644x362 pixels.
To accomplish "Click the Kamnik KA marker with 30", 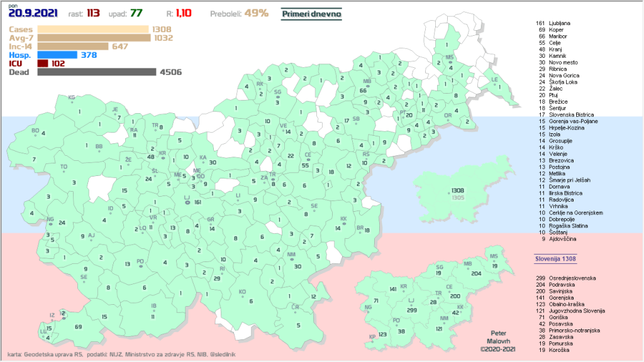I will pos(204,162).
